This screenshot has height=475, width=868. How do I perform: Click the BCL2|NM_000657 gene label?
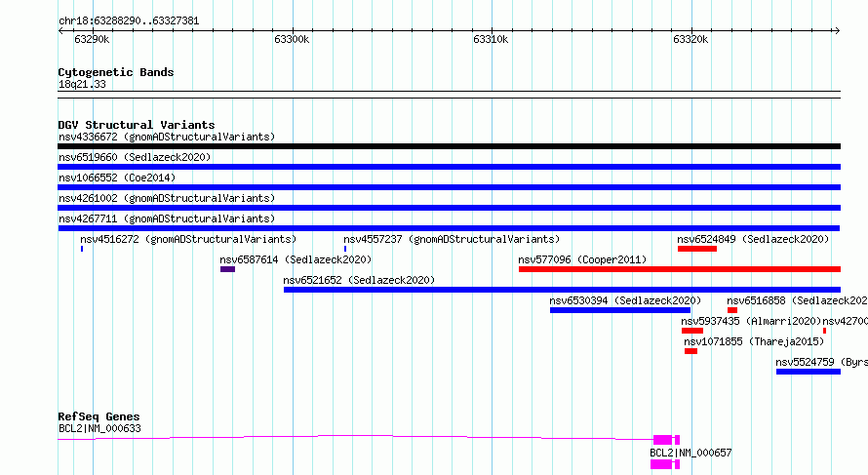[x=690, y=453]
